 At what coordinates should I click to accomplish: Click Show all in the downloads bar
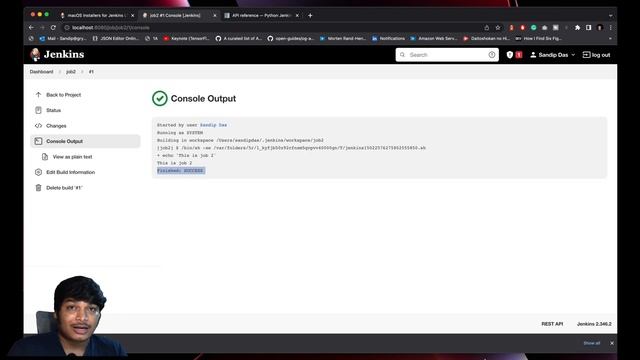pos(591,343)
